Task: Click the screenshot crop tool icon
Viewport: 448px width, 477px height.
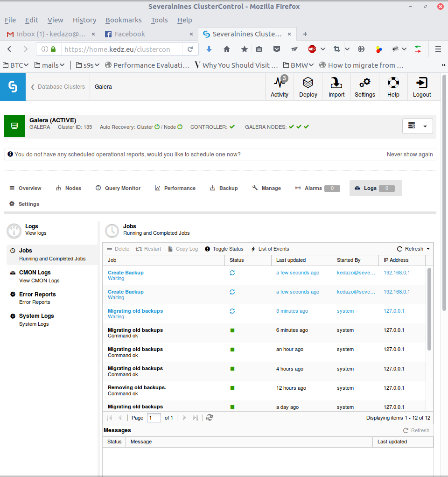Action: [336, 49]
